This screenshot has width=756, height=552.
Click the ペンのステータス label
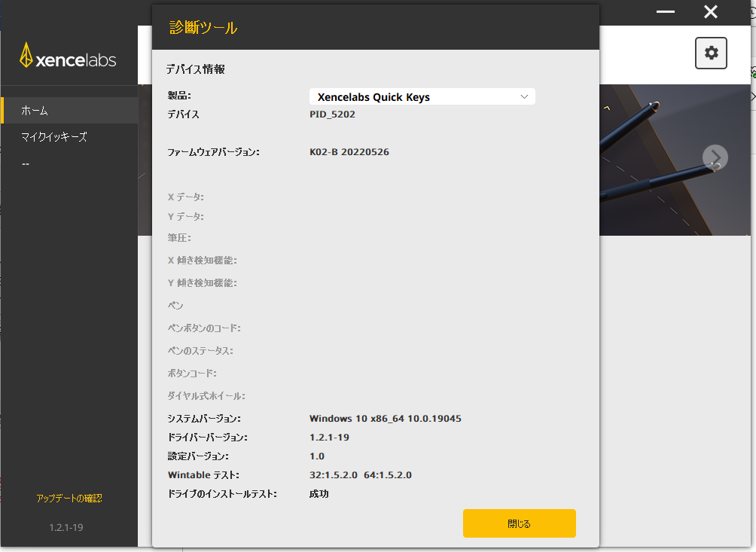(200, 351)
